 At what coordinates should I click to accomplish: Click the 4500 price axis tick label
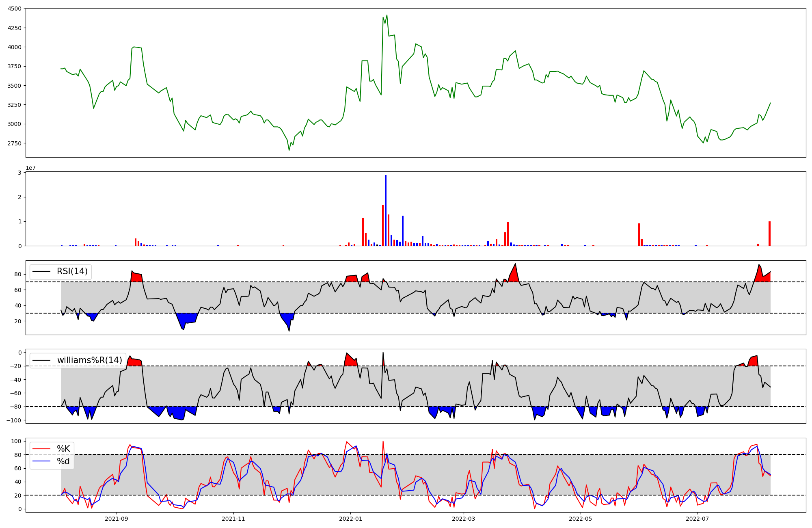[x=15, y=9]
